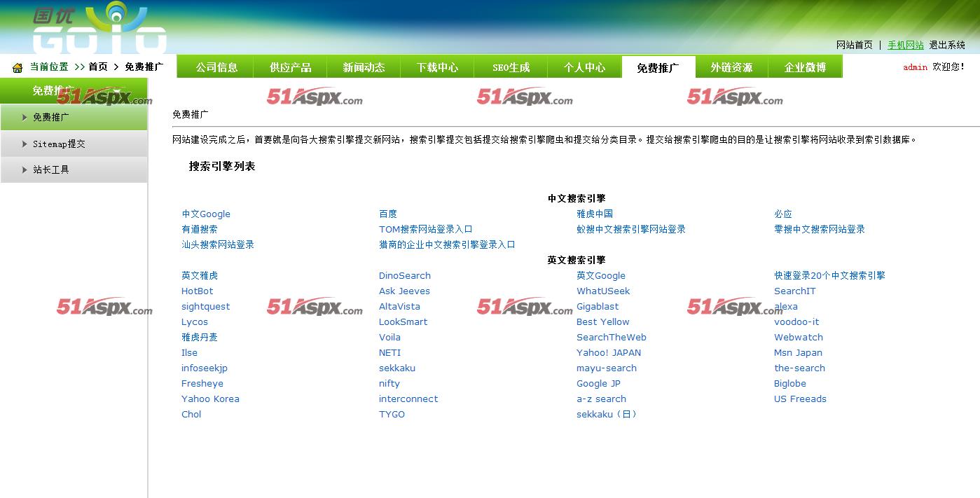Click the LookSmart link

pyautogui.click(x=403, y=322)
